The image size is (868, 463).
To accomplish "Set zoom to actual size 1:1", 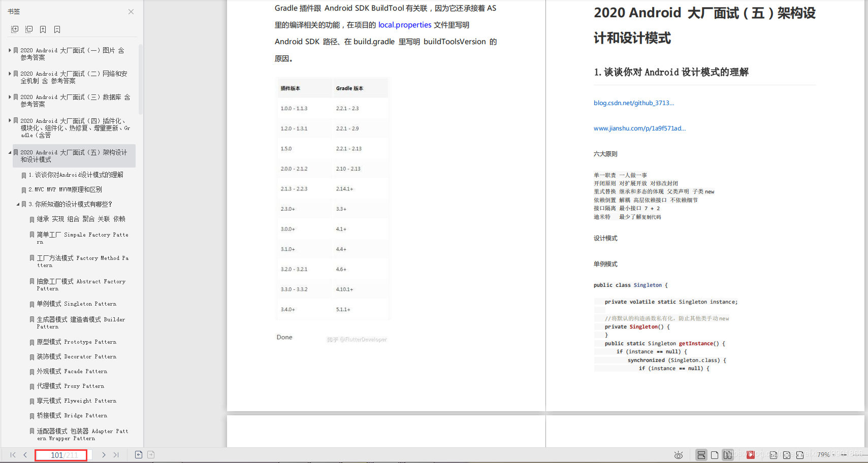I will point(774,455).
